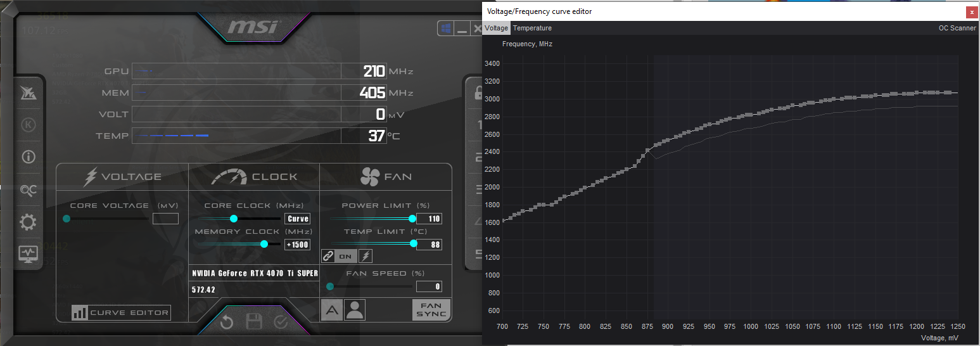The height and width of the screenshot is (346, 980).
Task: Open the Curve Editor button
Action: [121, 312]
